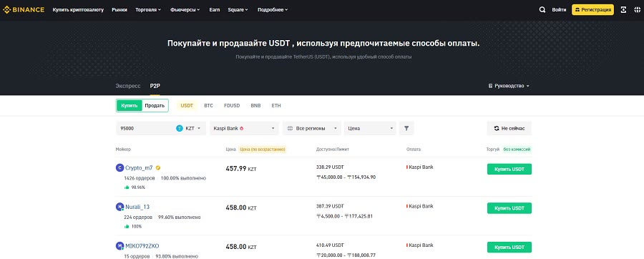Click the 1426 ордеров text

pyautogui.click(x=140, y=178)
